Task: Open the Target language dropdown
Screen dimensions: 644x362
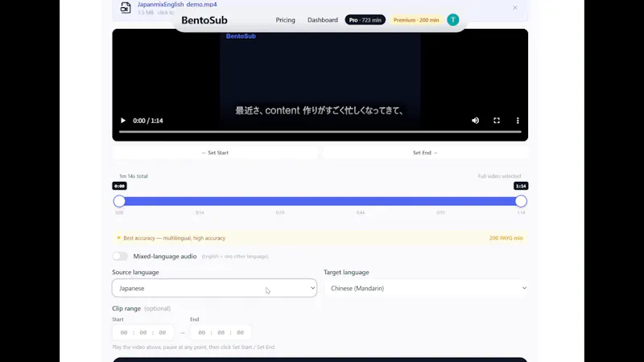Action: [x=426, y=288]
